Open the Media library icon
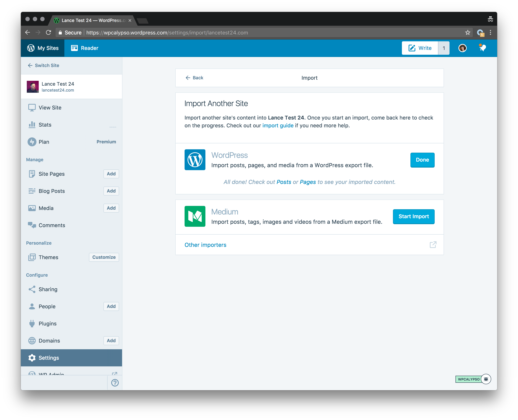 [x=32, y=208]
